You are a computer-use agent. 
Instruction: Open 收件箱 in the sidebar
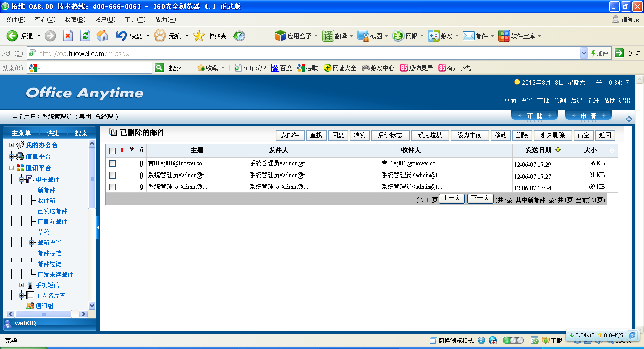click(46, 201)
